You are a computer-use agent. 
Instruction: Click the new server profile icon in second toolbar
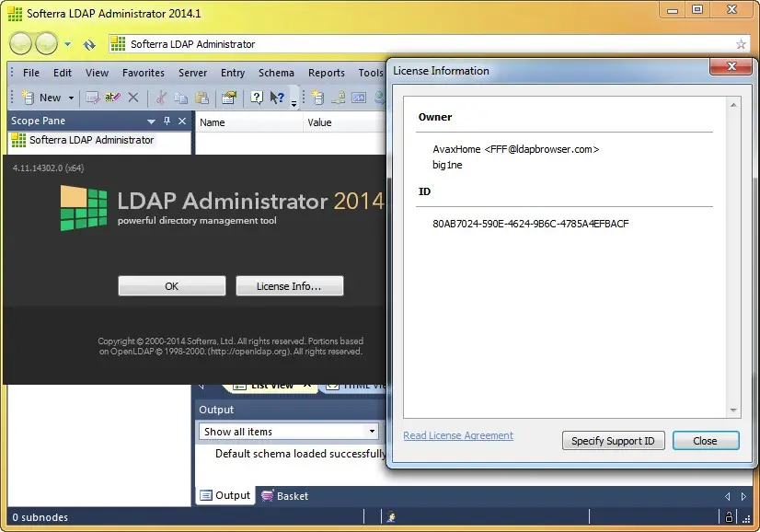pos(317,98)
